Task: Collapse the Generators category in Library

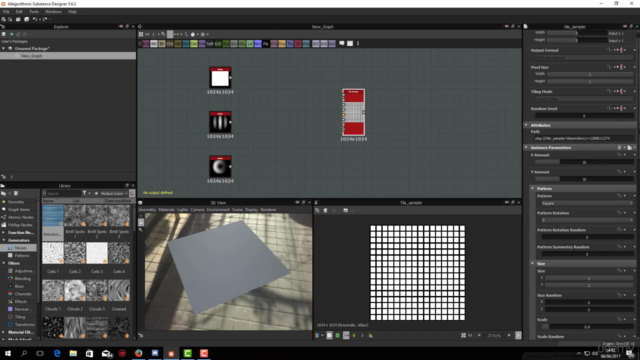Action: pos(4,240)
